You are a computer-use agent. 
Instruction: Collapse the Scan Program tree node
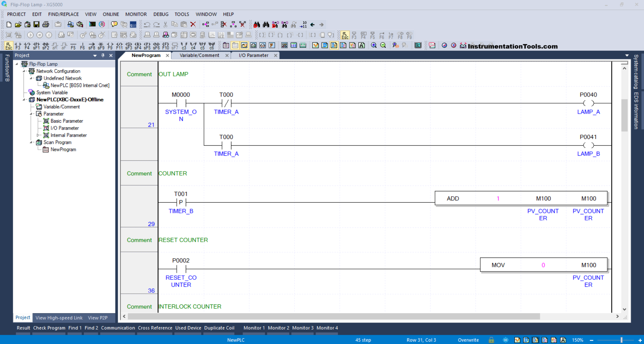[x=31, y=142]
